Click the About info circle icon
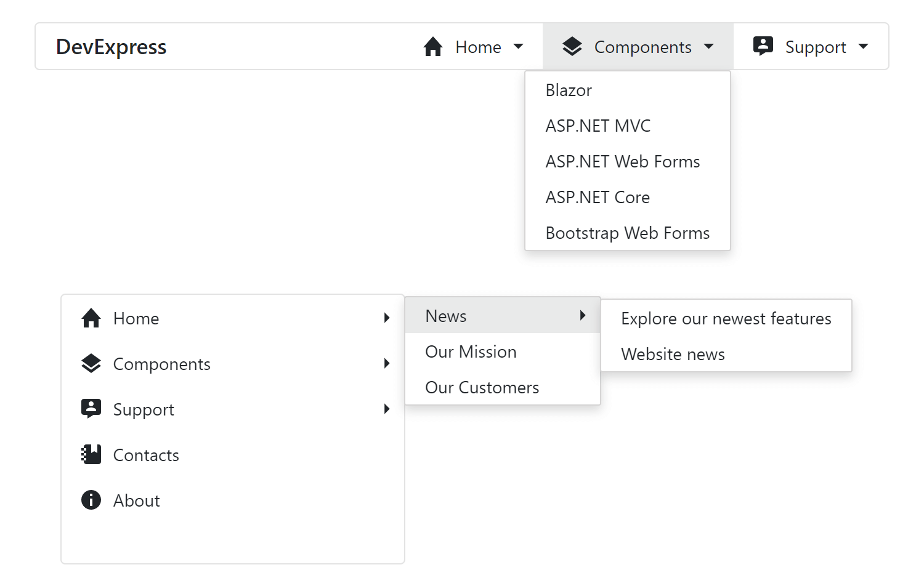This screenshot has width=924, height=586. click(91, 500)
